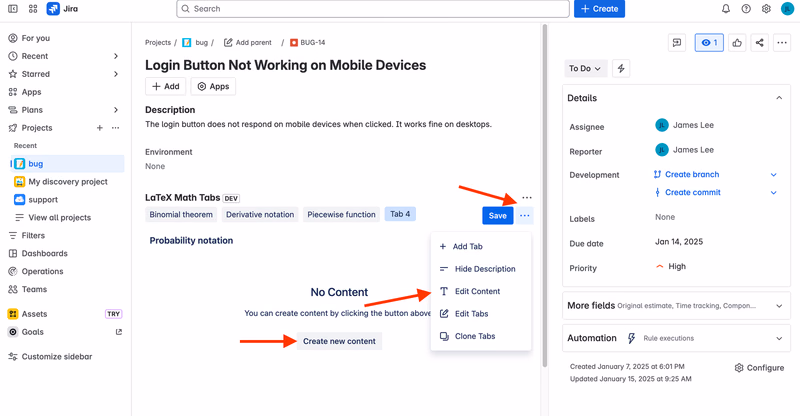Click the Jira logo
The width and height of the screenshot is (800, 416).
62,9
